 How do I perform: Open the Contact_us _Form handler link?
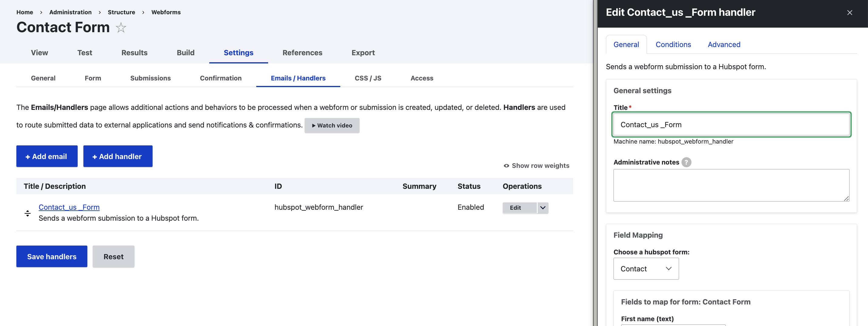69,207
